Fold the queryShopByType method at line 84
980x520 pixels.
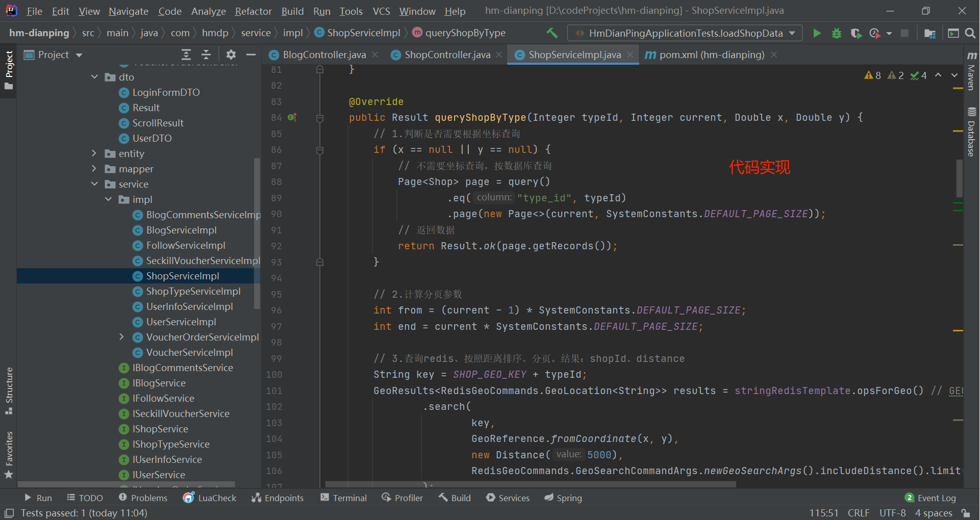coord(320,118)
